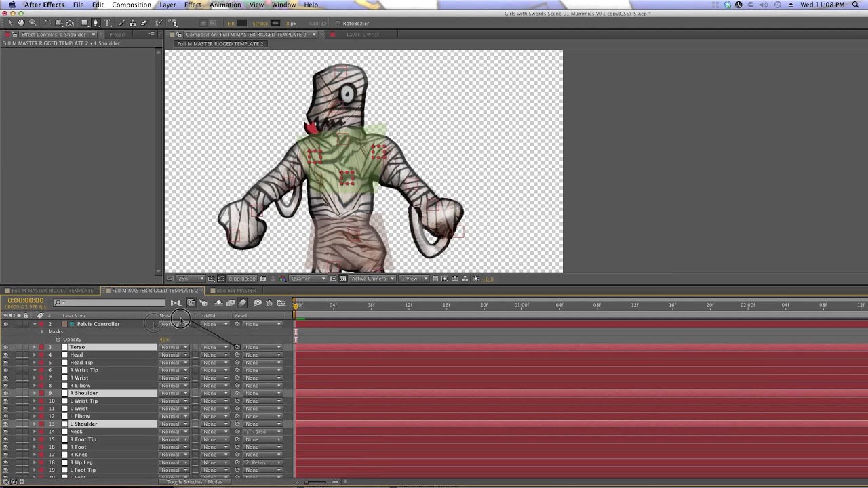The height and width of the screenshot is (488, 868).
Task: Toggle visibility of the Head layer
Action: coord(5,354)
